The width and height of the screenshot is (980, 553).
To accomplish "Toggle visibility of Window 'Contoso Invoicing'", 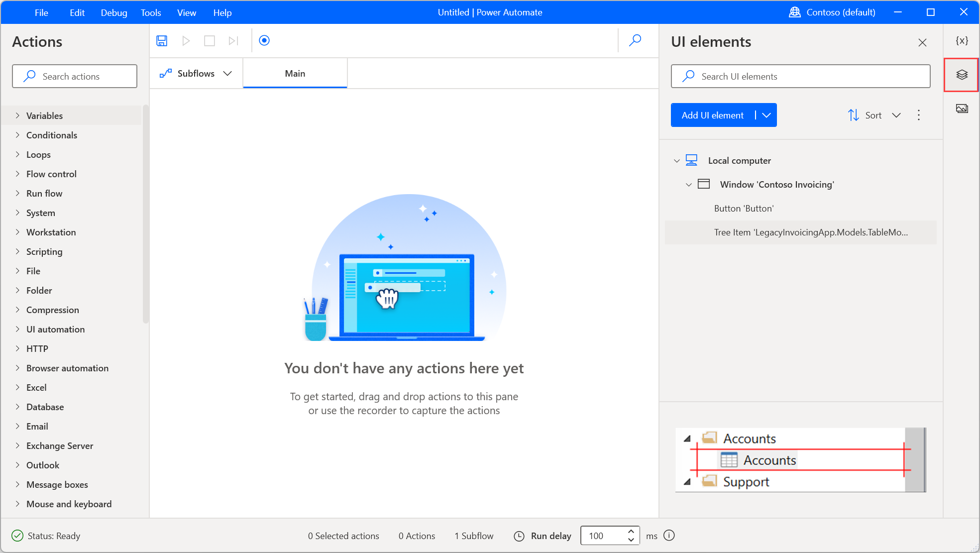I will pyautogui.click(x=688, y=184).
